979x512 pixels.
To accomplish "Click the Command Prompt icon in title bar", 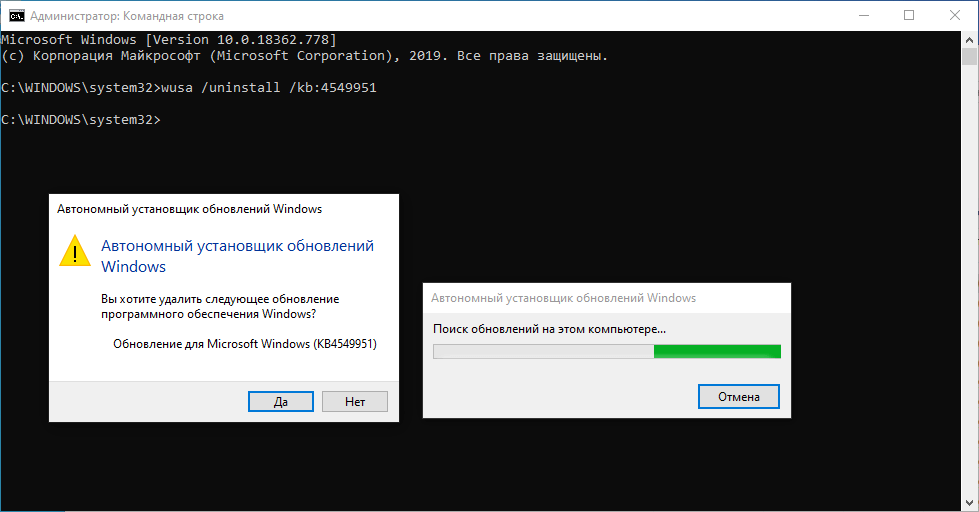I will (x=17, y=15).
